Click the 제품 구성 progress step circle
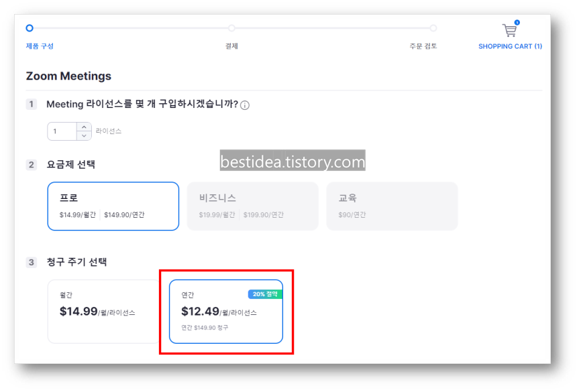The width and height of the screenshot is (579, 392). coord(30,28)
